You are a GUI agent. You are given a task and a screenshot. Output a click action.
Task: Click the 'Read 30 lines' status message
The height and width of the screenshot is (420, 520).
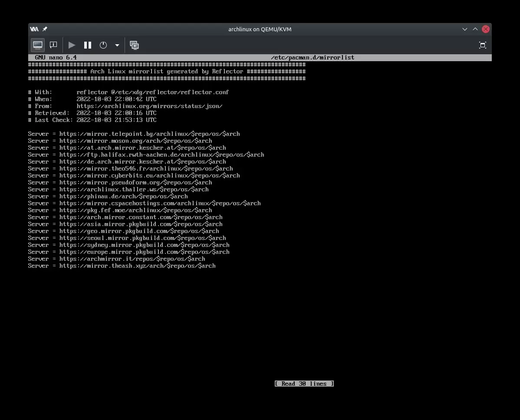click(304, 384)
